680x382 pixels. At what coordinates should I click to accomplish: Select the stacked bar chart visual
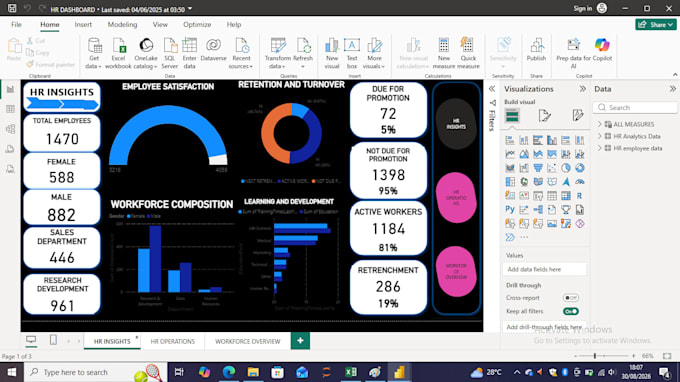(x=510, y=140)
